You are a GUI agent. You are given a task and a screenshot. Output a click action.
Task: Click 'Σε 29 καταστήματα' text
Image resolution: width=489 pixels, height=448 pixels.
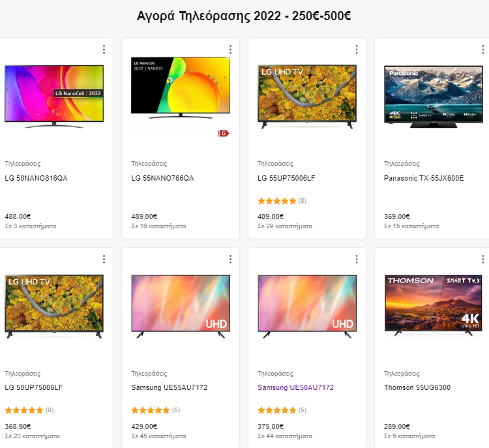click(x=285, y=226)
